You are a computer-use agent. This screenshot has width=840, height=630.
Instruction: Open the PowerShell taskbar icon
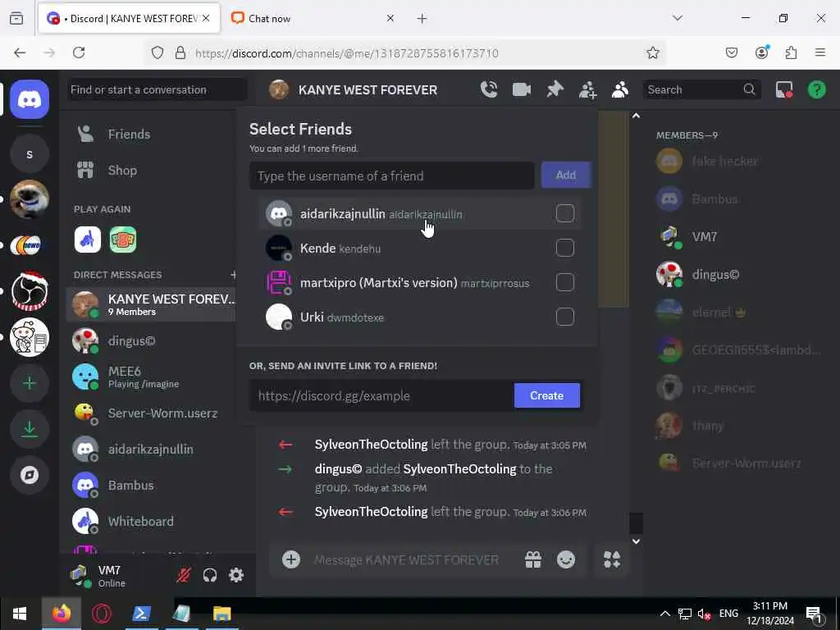(x=141, y=614)
